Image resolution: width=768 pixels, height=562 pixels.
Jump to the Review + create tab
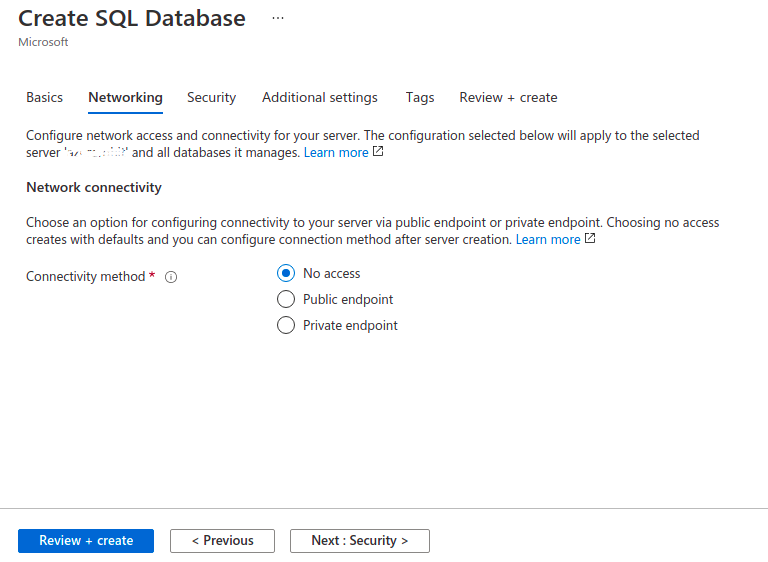508,97
